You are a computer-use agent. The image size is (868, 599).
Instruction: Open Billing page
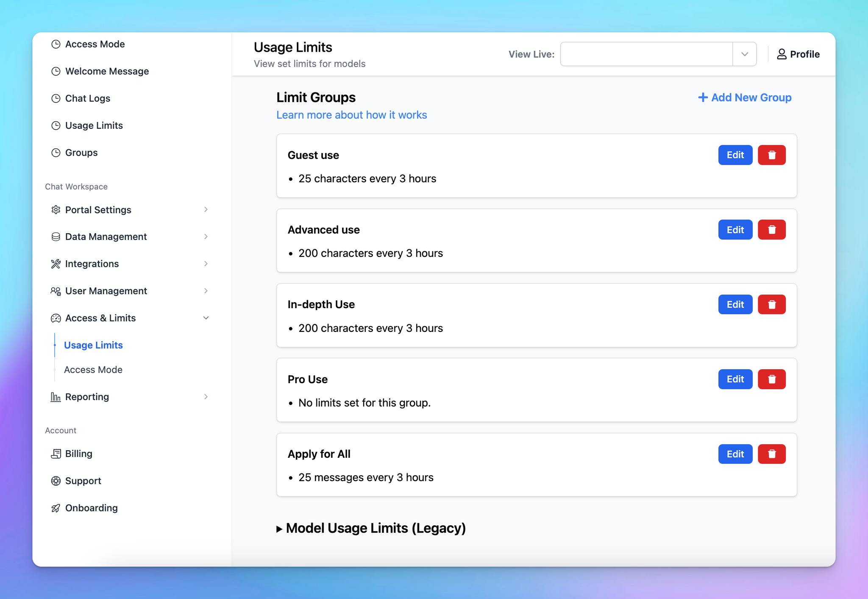point(79,454)
